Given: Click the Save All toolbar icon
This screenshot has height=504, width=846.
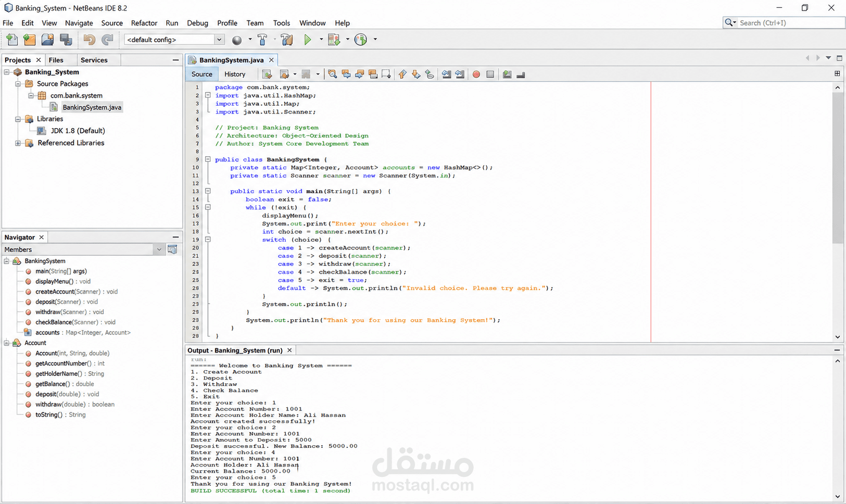Looking at the screenshot, I should [x=66, y=40].
